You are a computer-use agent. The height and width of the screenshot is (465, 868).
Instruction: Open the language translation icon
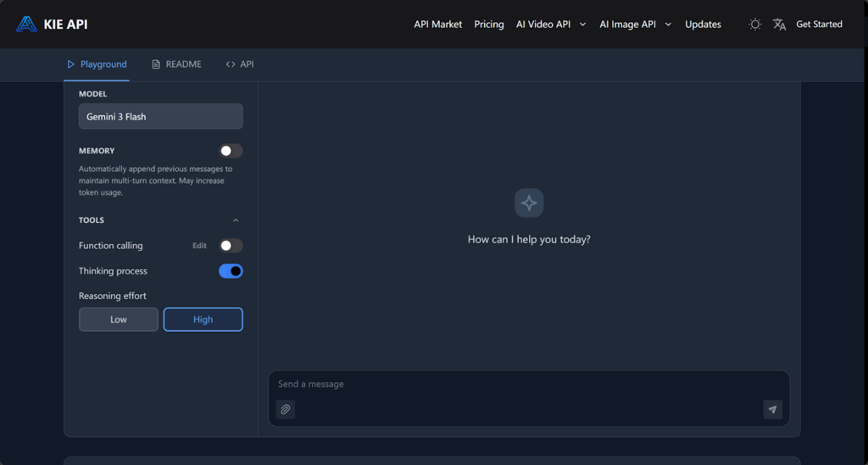tap(779, 25)
